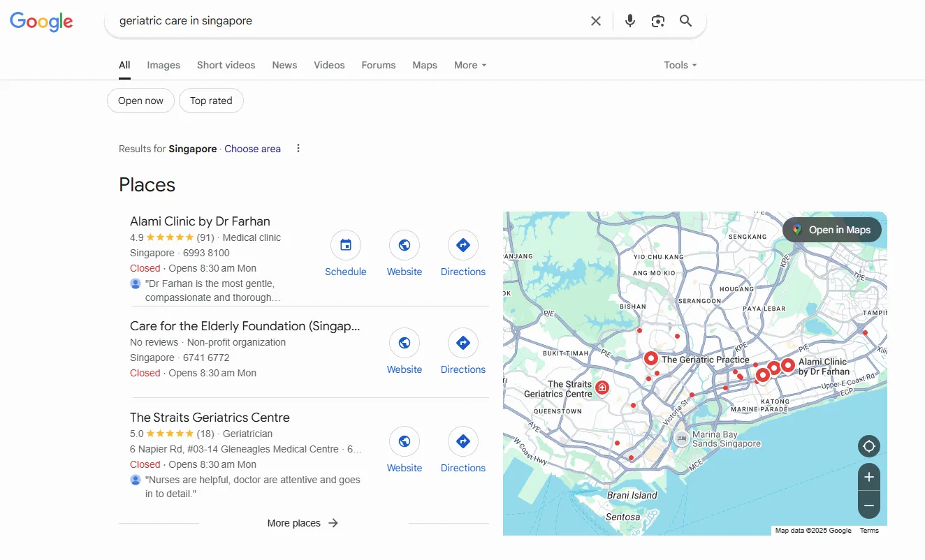Toggle the Open now filter chip

click(140, 101)
